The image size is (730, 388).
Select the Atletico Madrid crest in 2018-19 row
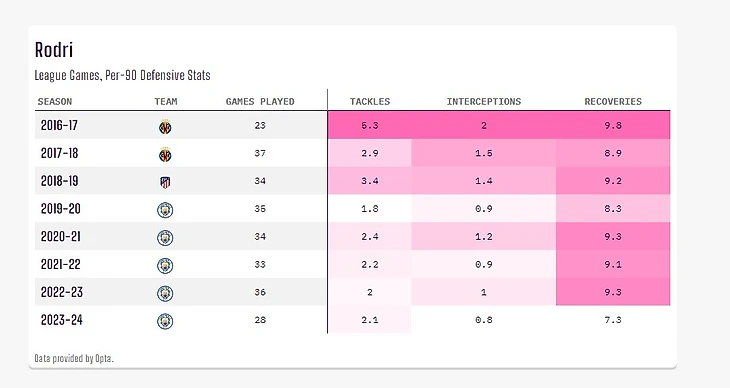tap(165, 182)
